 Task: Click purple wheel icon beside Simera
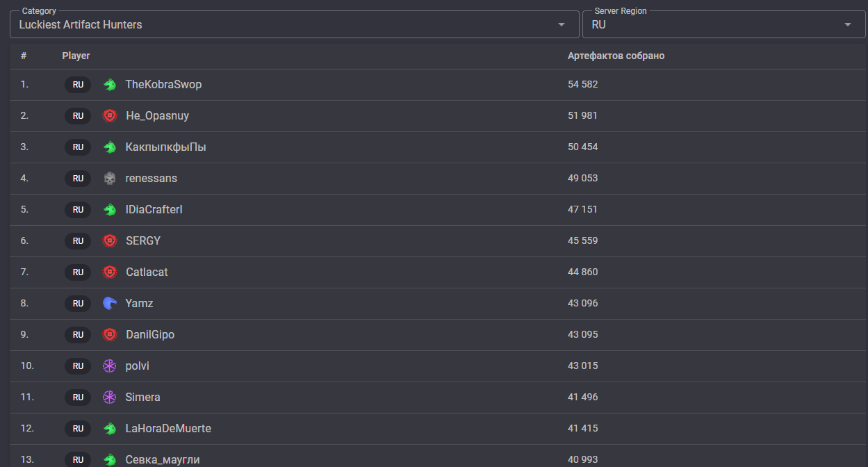tap(110, 398)
